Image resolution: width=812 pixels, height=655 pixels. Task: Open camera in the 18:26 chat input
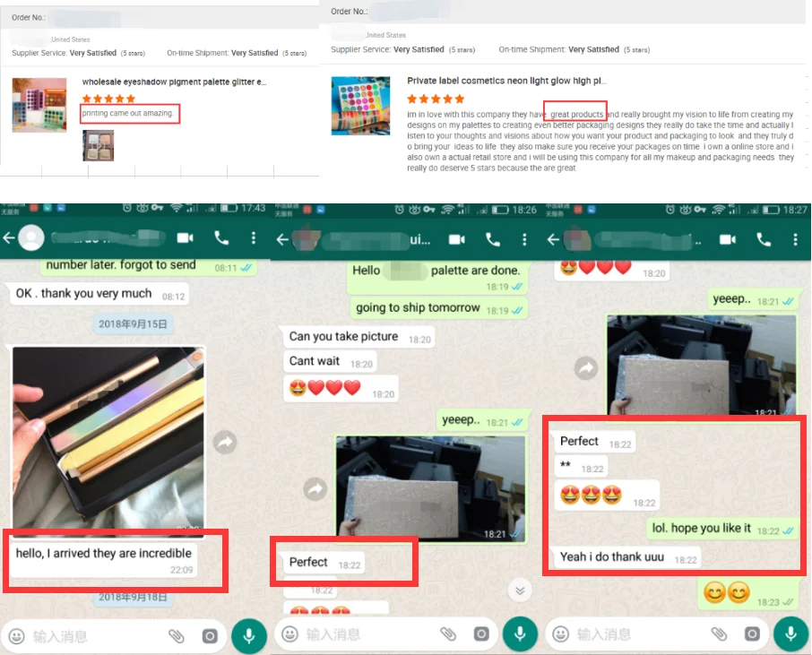[481, 633]
